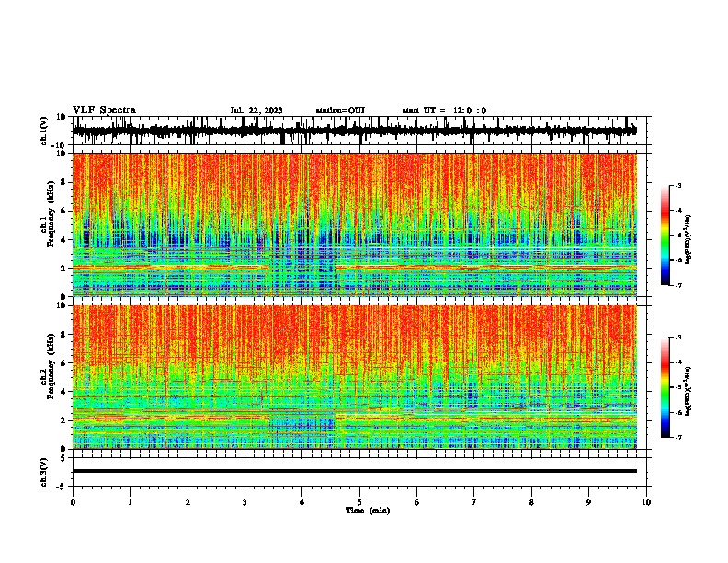This screenshot has height=563, width=728.
Task: Select the date text "22, 2023"
Action: pos(266,110)
